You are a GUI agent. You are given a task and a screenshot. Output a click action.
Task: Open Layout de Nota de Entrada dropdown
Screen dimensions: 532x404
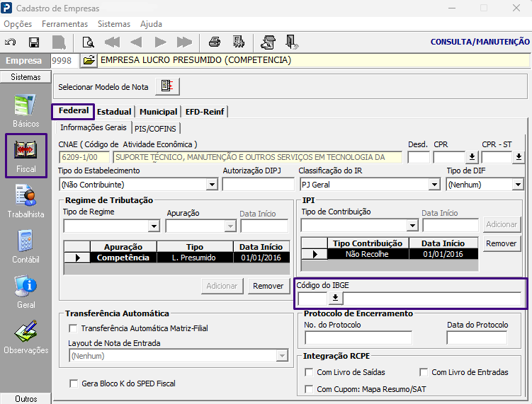pyautogui.click(x=282, y=356)
